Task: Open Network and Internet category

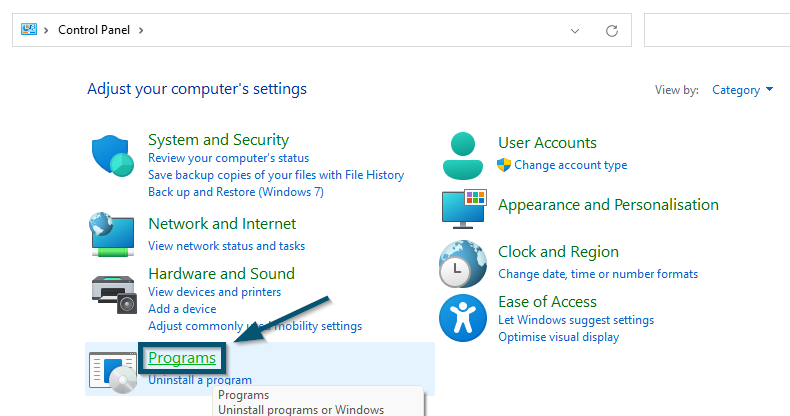Action: [x=222, y=224]
